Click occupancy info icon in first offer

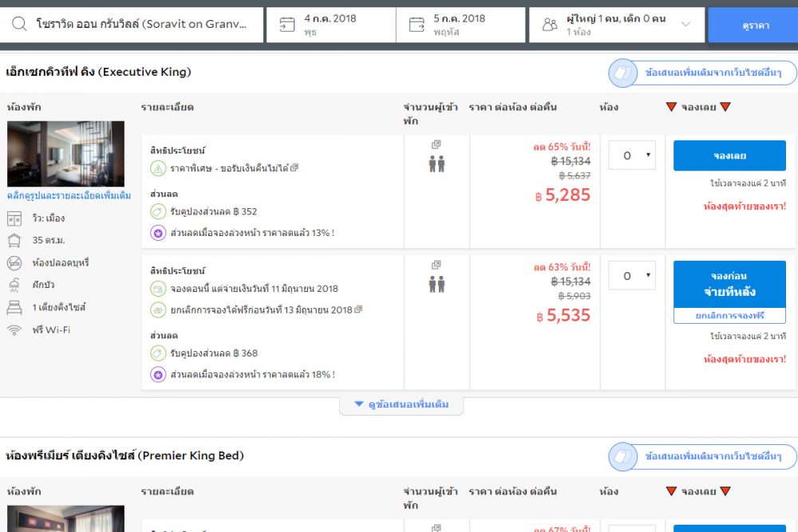pos(436,145)
